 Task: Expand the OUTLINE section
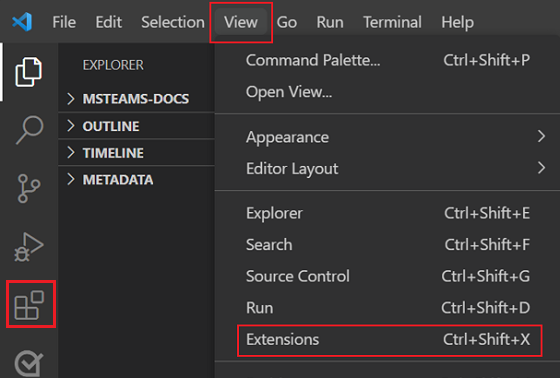[136, 126]
